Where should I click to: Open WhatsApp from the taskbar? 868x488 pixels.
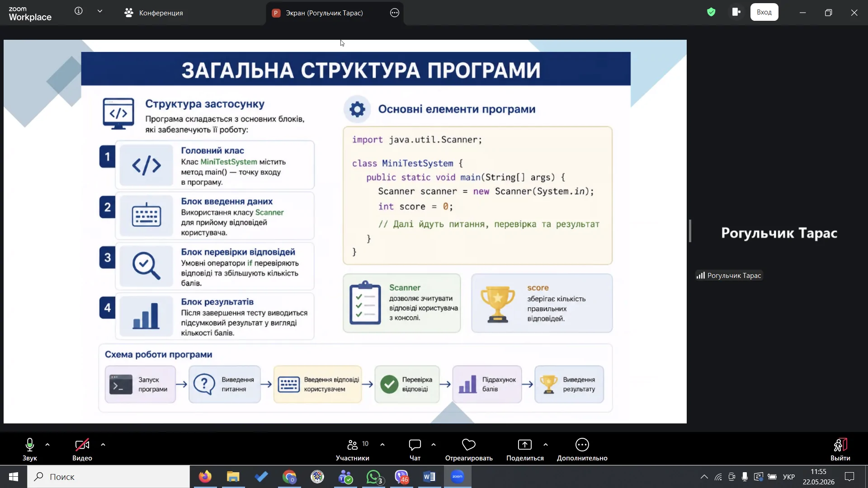(x=374, y=477)
